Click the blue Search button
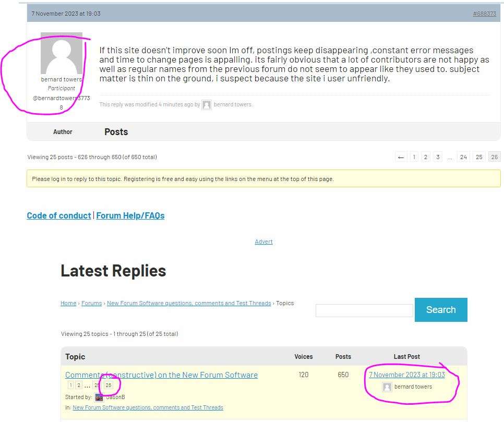Viewport: 504px width, 422px height. tap(441, 310)
